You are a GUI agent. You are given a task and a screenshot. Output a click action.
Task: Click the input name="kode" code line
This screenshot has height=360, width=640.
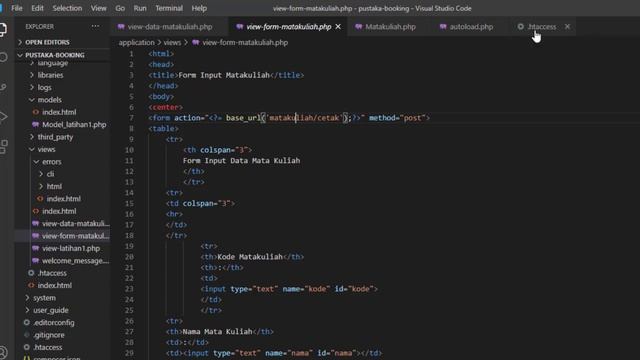pyautogui.click(x=289, y=289)
